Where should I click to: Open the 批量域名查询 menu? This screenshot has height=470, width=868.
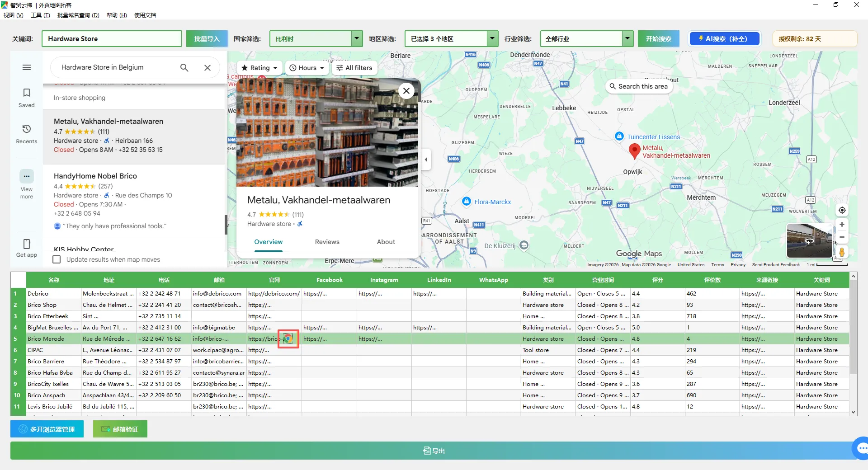point(78,15)
